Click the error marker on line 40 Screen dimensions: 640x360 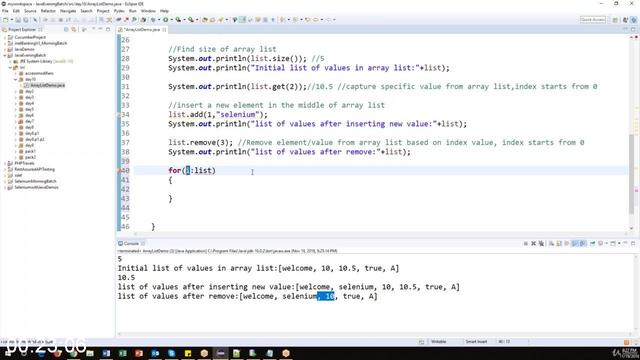click(120, 171)
